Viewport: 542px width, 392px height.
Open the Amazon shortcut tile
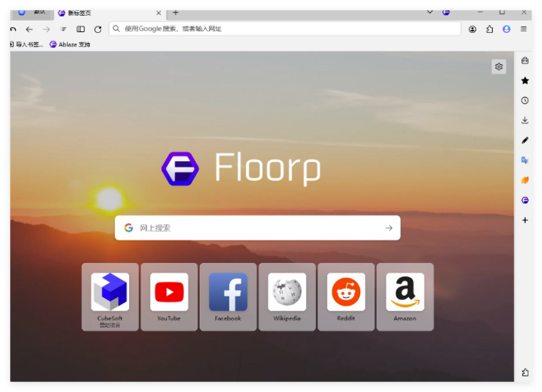[405, 297]
